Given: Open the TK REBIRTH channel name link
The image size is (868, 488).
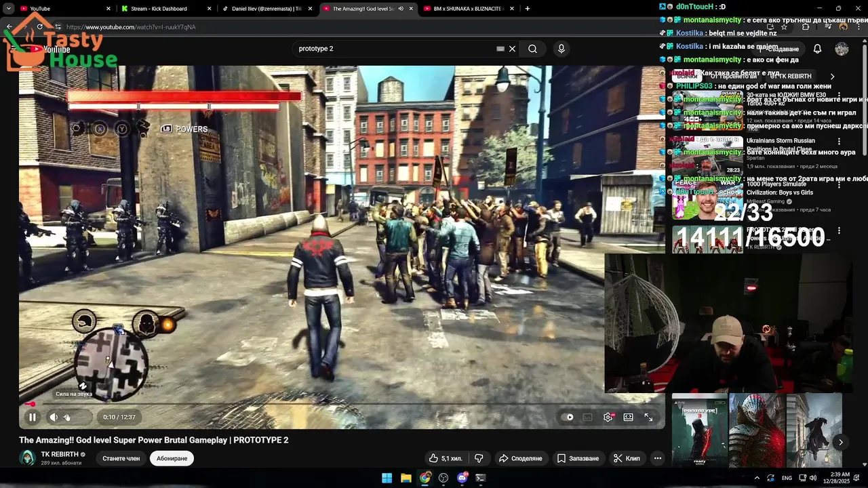Looking at the screenshot, I should point(60,454).
